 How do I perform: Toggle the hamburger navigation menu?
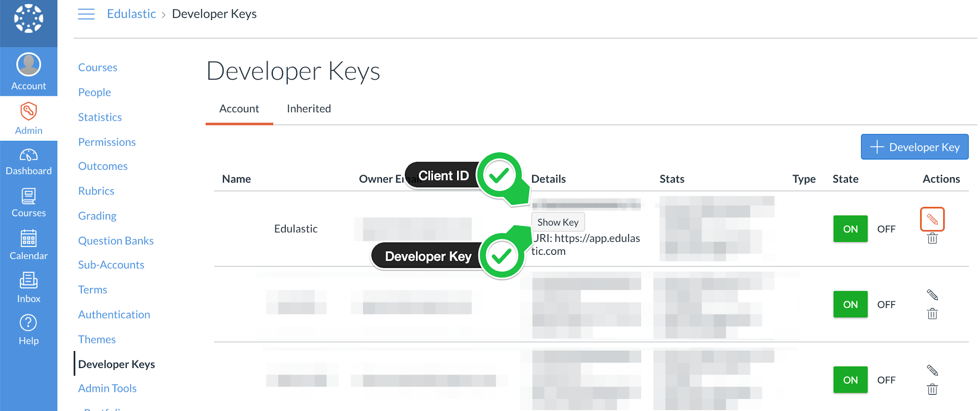pos(86,14)
